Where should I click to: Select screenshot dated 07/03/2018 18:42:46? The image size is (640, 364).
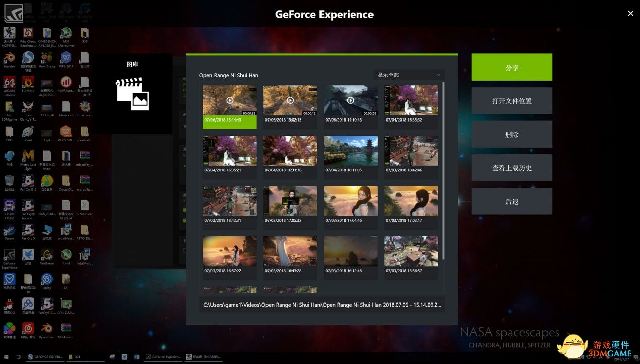pyautogui.click(x=411, y=157)
